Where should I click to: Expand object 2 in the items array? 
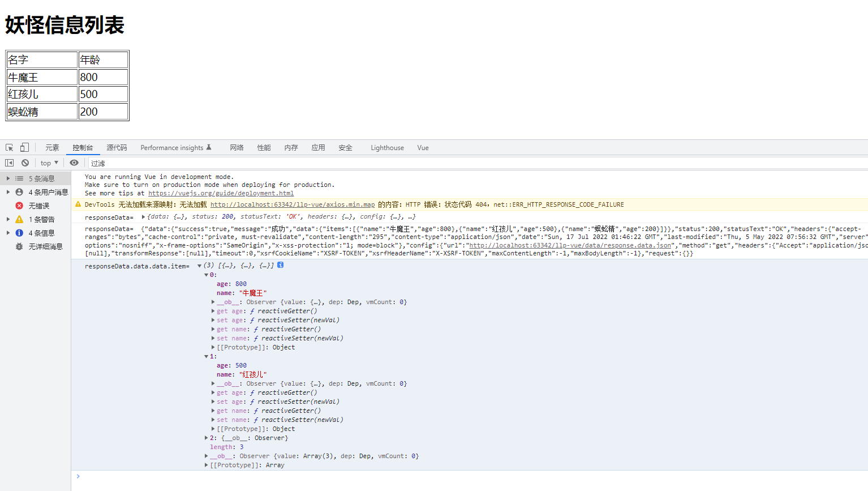207,437
